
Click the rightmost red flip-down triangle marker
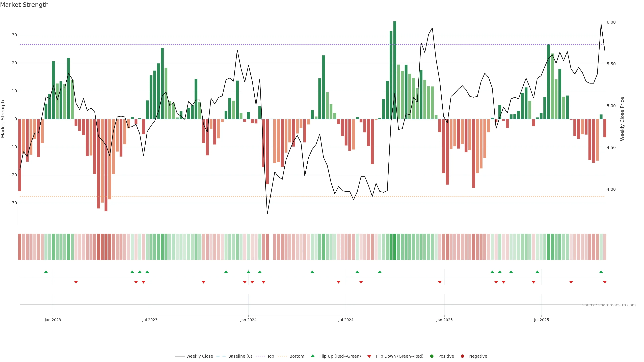pyautogui.click(x=604, y=282)
